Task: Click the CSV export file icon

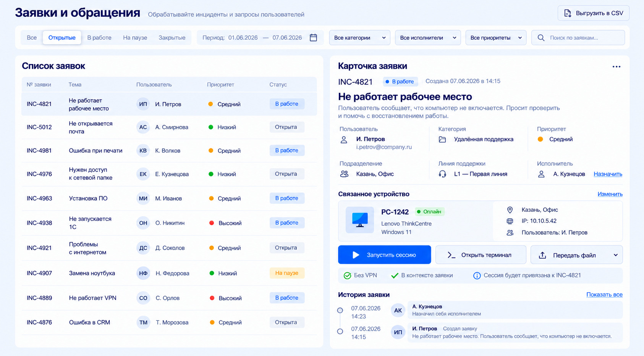Action: (568, 13)
